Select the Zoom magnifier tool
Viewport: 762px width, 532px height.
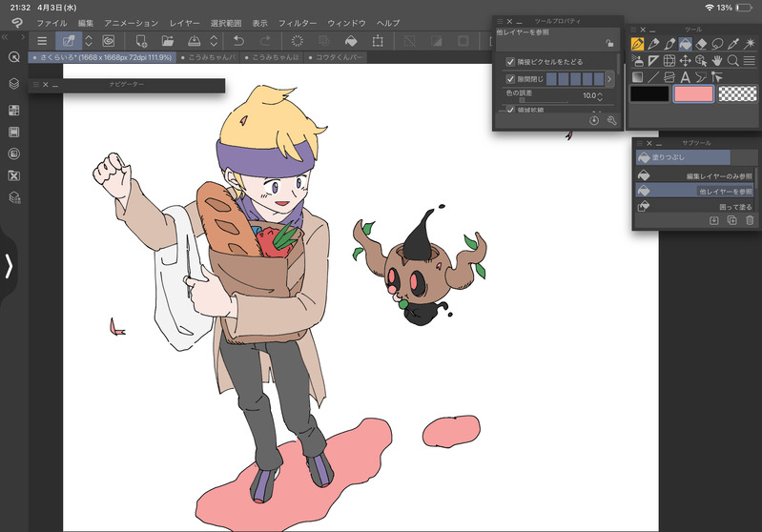pyautogui.click(x=733, y=61)
